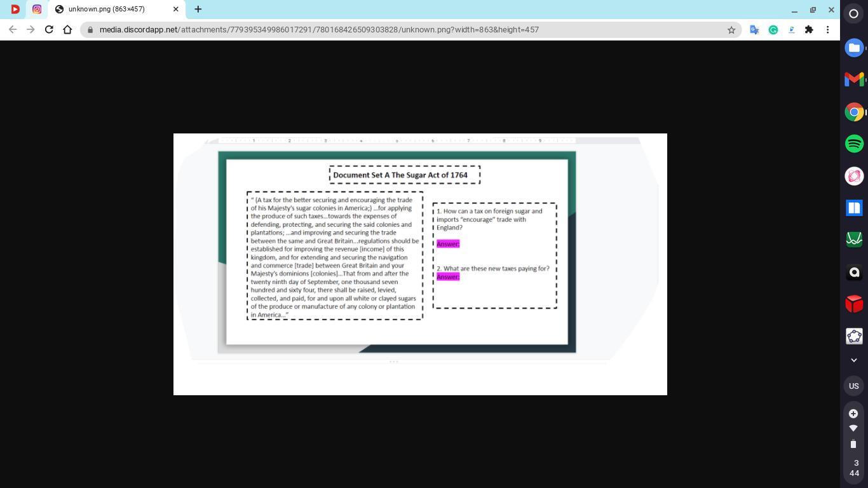Open the Trello app from the shelf
868x488 pixels.
click(854, 208)
